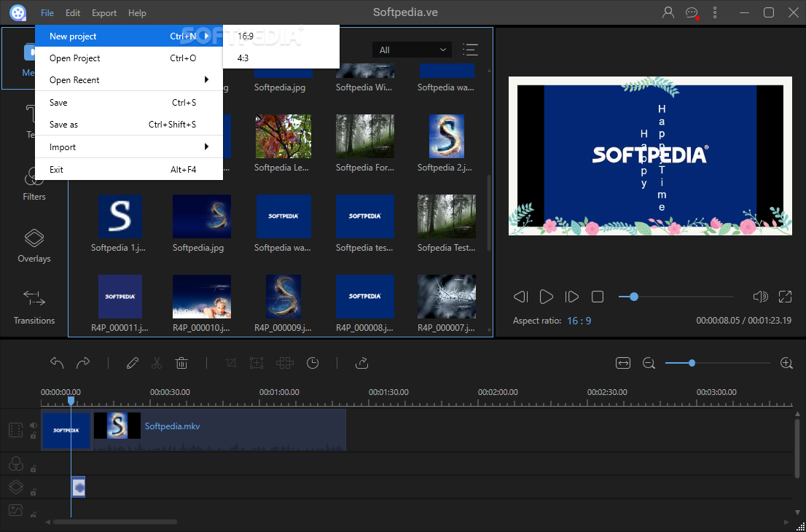The width and height of the screenshot is (806, 532).
Task: Click the picture track image icon
Action: click(16, 510)
